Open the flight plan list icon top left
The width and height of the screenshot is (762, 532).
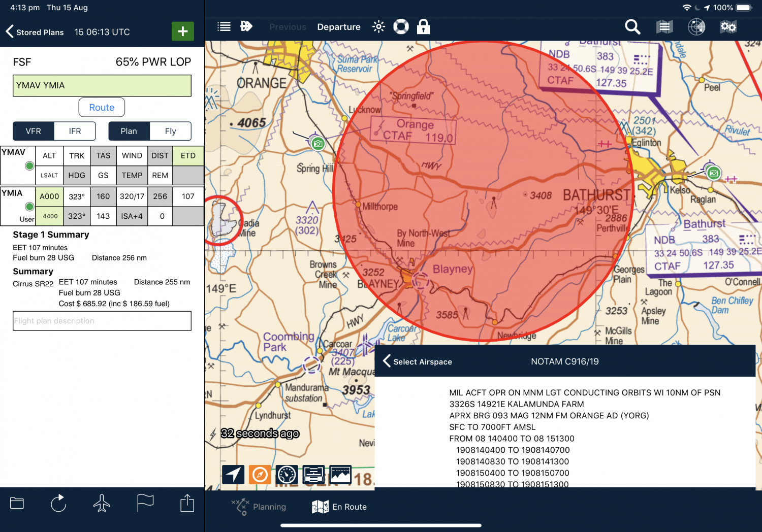coord(224,26)
